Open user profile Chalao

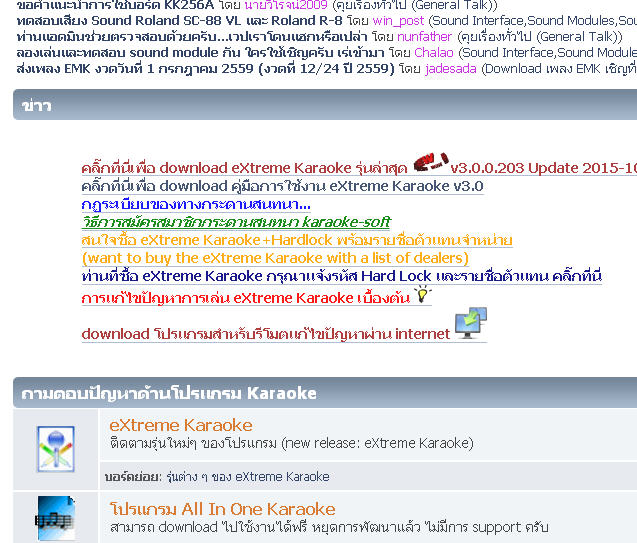pos(434,53)
